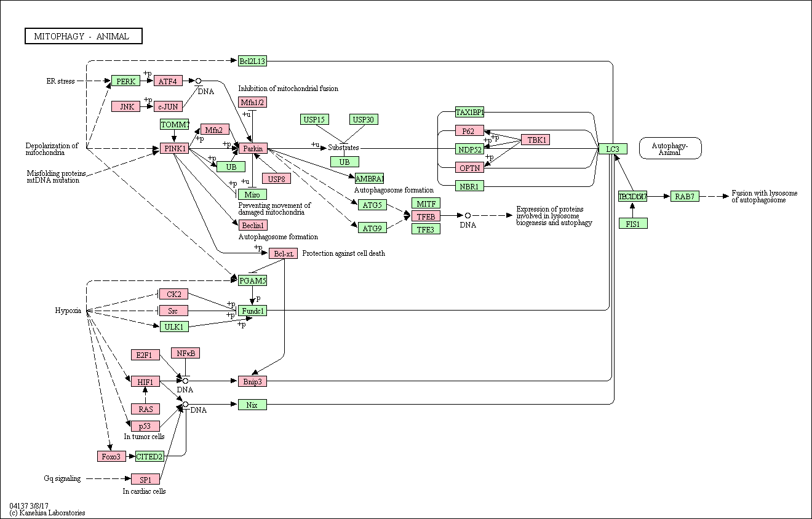Click the Mitophagy - Animal title box

(84, 36)
